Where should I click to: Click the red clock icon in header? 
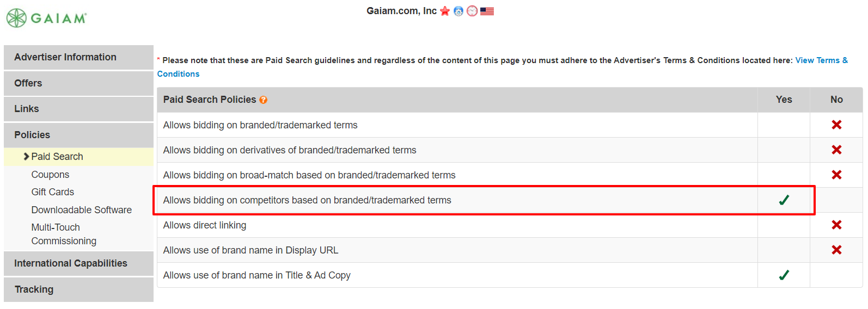point(472,11)
